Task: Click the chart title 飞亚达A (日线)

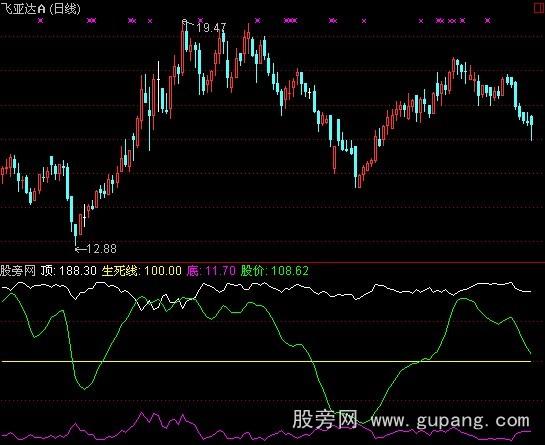Action: tap(40, 9)
